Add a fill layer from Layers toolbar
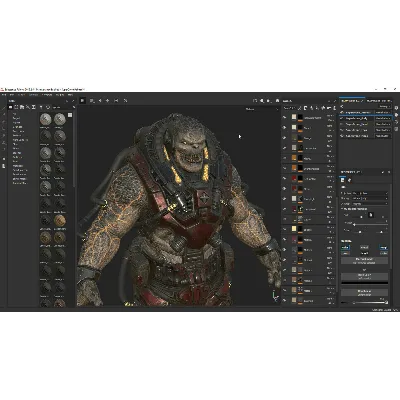Screen dimensions: 400x400 [317, 108]
